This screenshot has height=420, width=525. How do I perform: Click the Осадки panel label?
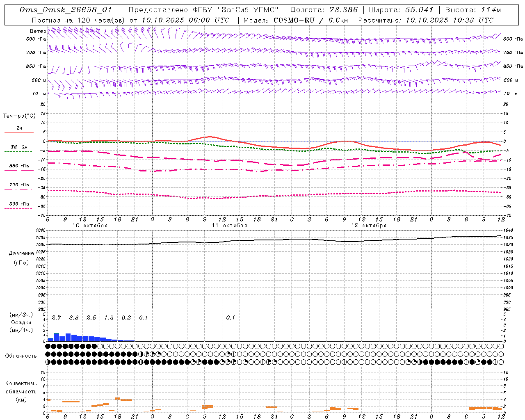point(21,322)
